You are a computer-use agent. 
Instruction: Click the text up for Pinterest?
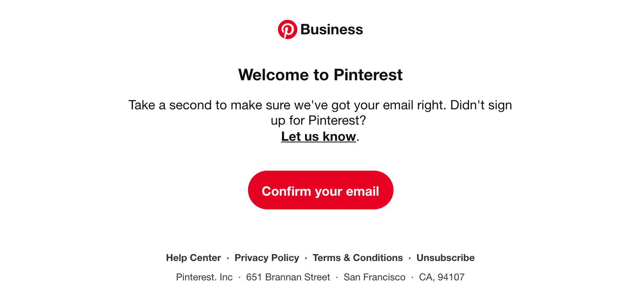point(318,120)
